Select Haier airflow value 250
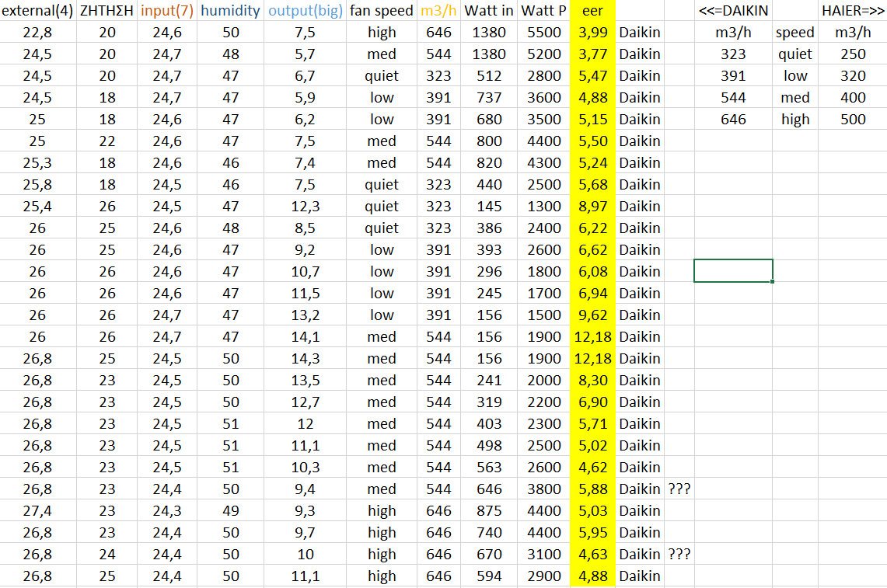 point(853,54)
